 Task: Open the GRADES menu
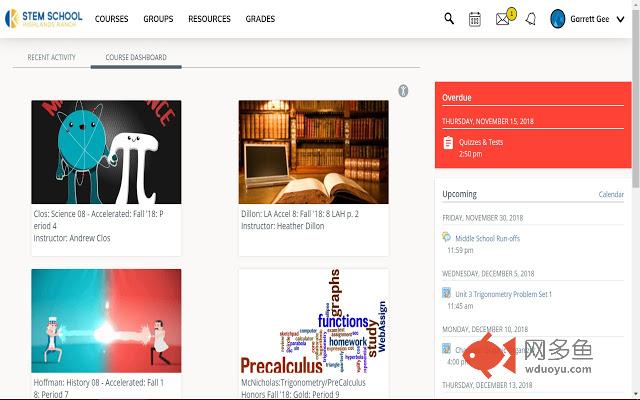(x=260, y=19)
